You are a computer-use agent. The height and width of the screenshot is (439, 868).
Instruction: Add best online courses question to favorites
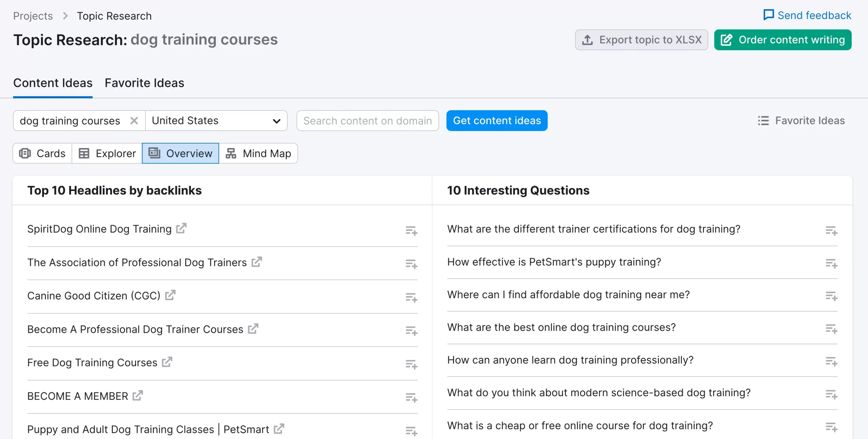pos(831,329)
